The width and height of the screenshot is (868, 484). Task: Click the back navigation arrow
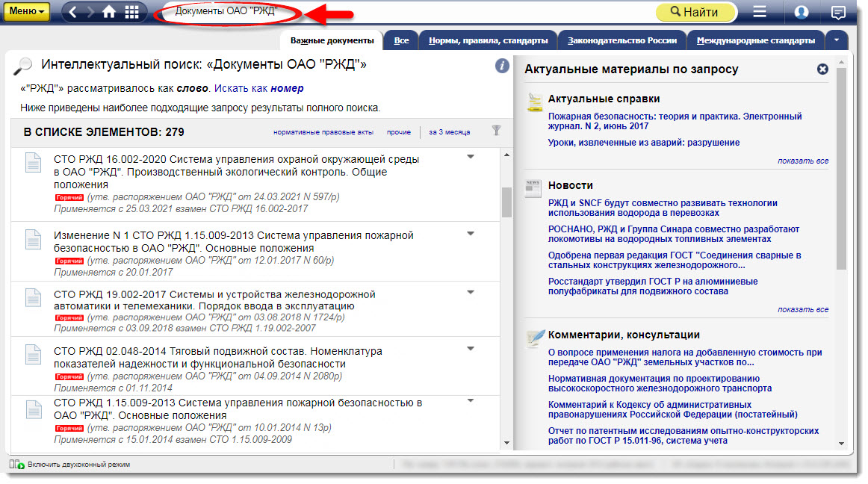pyautogui.click(x=73, y=12)
